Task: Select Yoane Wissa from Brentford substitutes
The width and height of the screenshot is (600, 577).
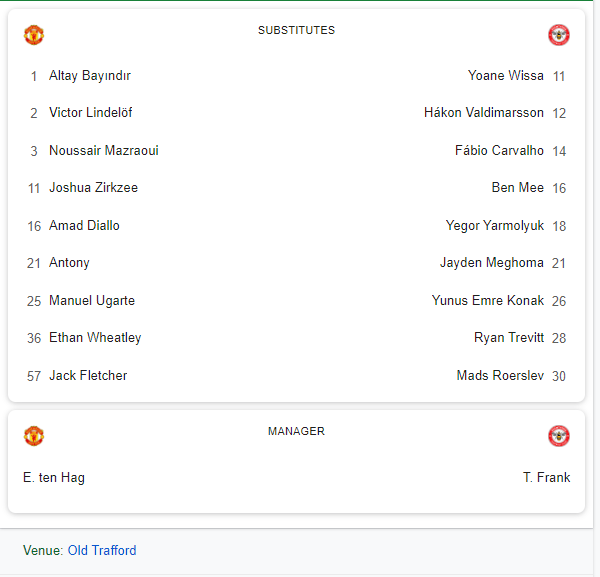Action: click(x=505, y=75)
